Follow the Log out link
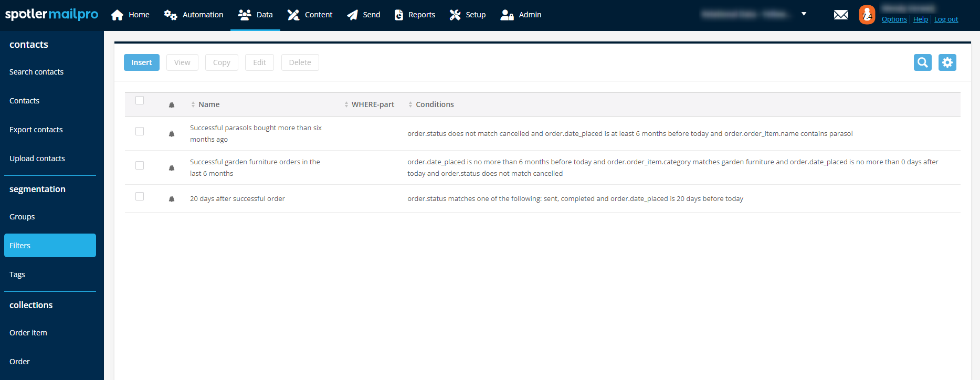 [x=946, y=19]
